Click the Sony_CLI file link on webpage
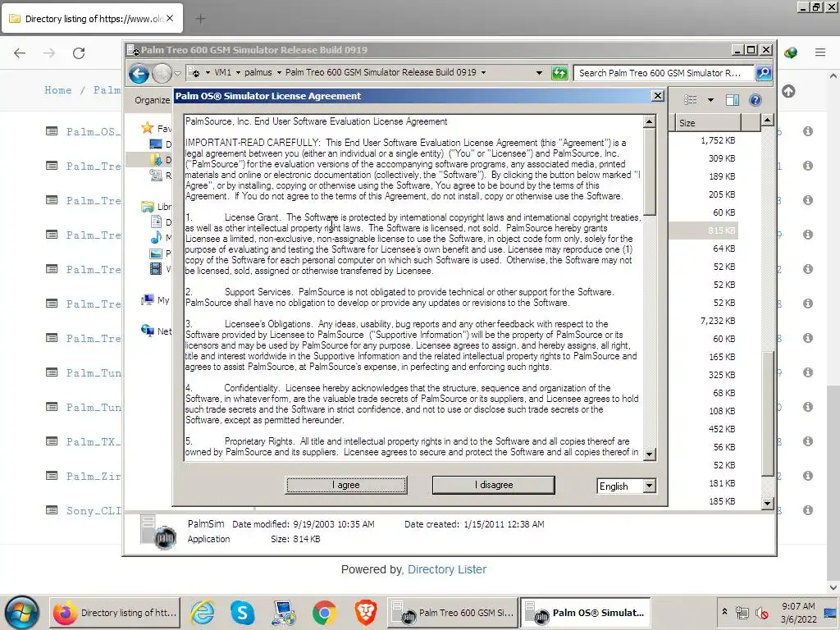 pos(94,511)
